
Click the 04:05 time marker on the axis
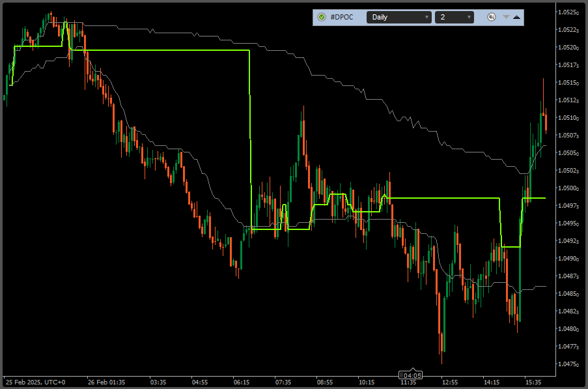coord(413,375)
